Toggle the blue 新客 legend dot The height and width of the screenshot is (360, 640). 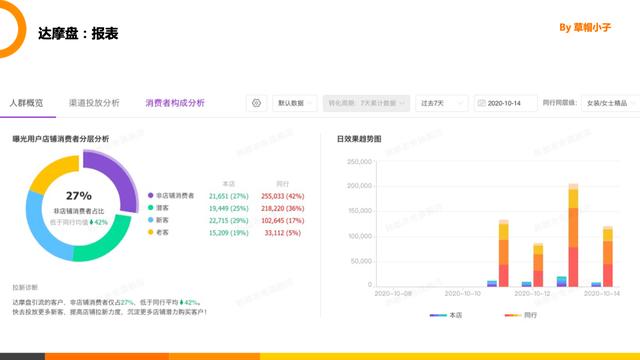[x=151, y=220]
